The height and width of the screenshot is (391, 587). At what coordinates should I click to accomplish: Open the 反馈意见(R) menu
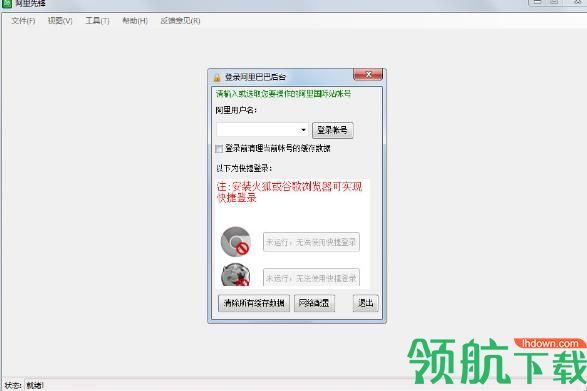(x=180, y=21)
